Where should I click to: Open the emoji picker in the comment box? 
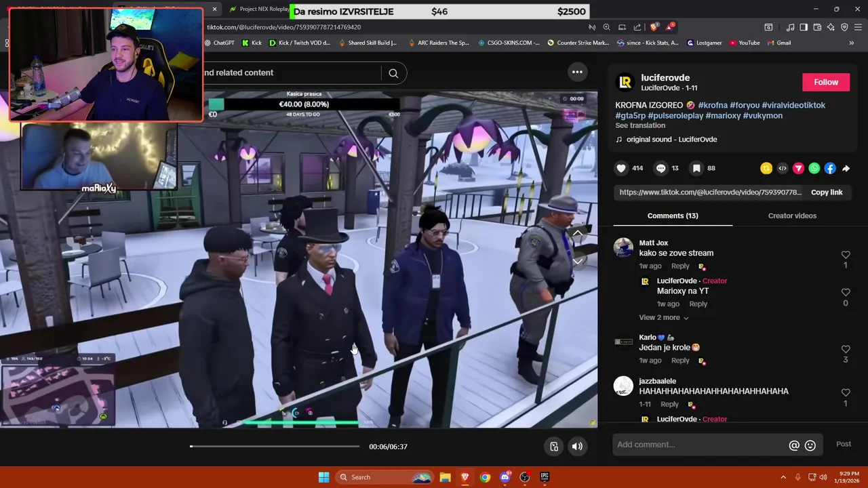tap(810, 445)
